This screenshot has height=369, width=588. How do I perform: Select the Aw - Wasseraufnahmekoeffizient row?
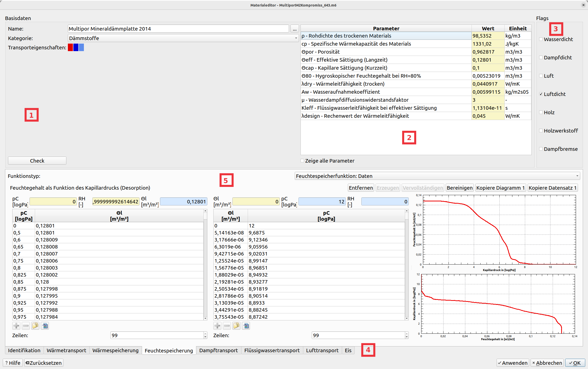coord(416,92)
